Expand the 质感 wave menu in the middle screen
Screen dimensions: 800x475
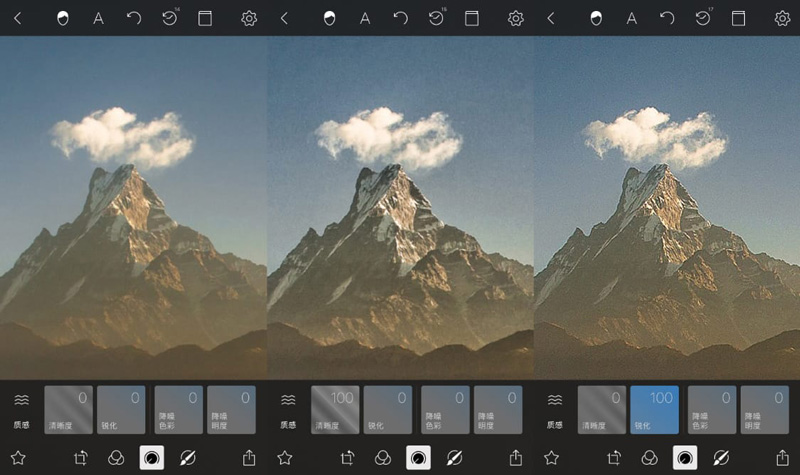[x=288, y=409]
